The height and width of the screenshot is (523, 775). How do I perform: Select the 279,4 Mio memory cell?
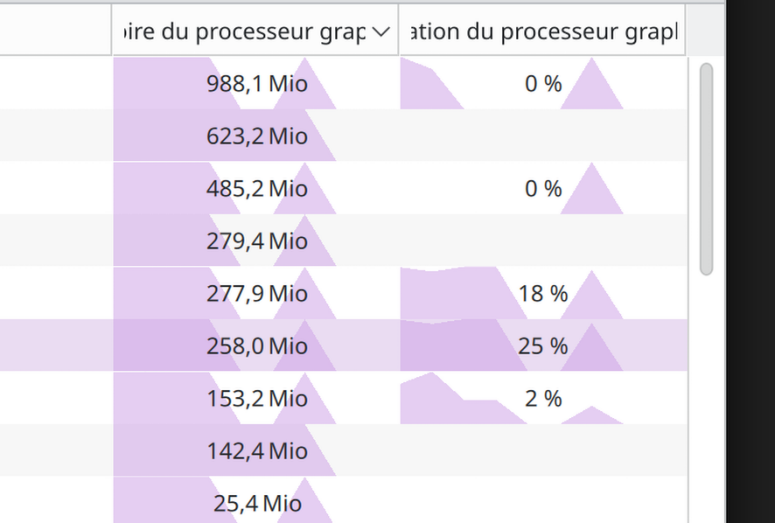[257, 241]
